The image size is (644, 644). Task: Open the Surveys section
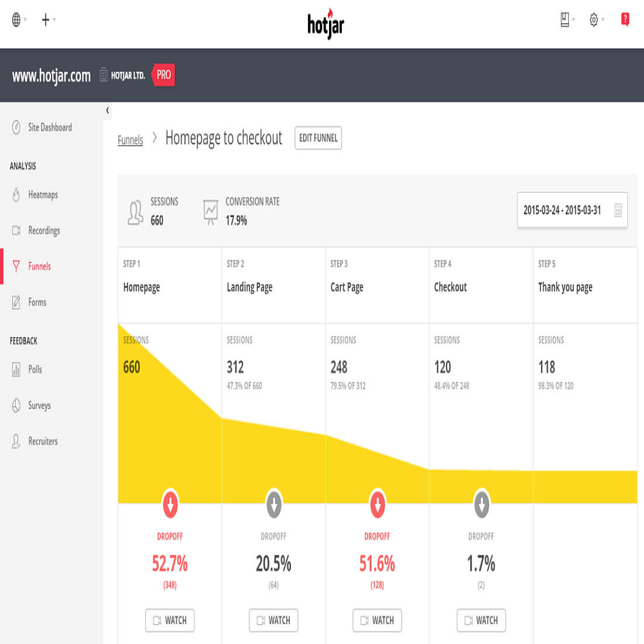click(39, 405)
